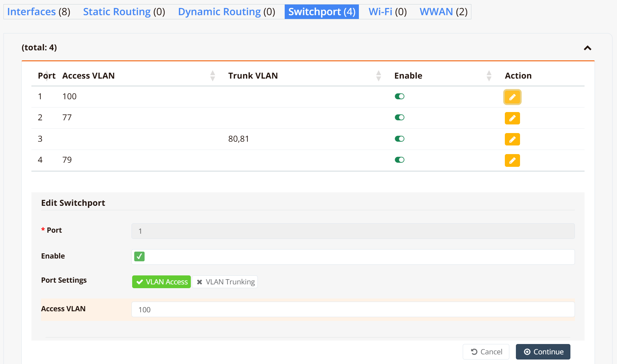Screen dimensions: 617x364
Task: Select VLAN Trunking port setting
Action: click(225, 282)
